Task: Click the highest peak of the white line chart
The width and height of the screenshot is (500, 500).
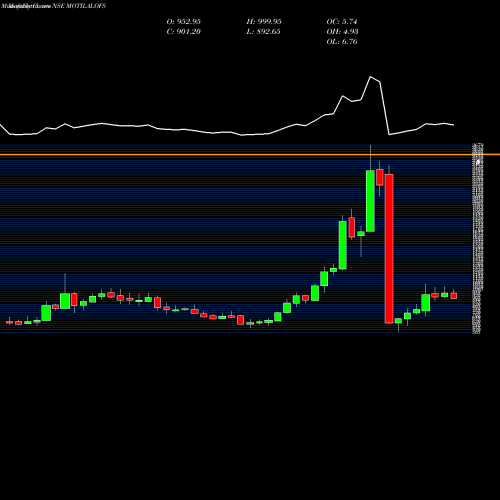Action: tap(370, 77)
